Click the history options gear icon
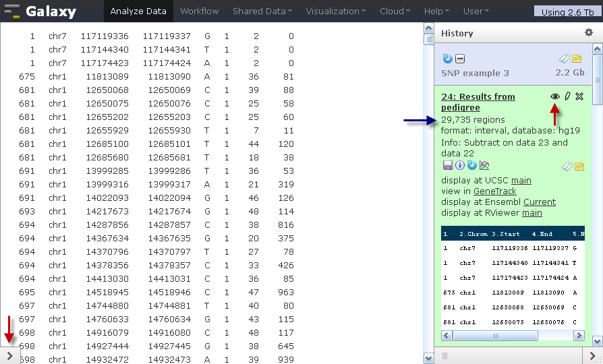 (x=588, y=32)
